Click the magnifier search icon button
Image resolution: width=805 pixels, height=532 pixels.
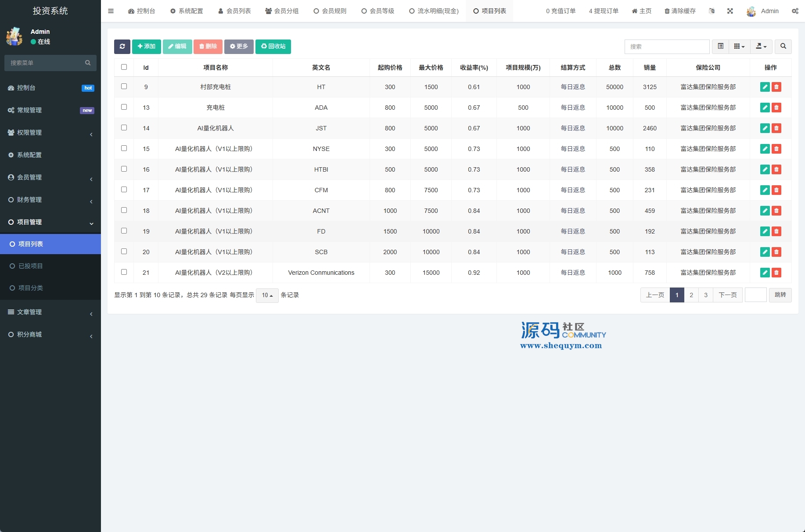click(783, 47)
